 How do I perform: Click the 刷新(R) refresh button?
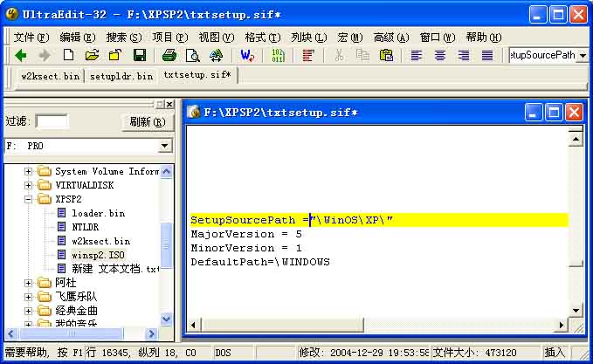(x=148, y=121)
